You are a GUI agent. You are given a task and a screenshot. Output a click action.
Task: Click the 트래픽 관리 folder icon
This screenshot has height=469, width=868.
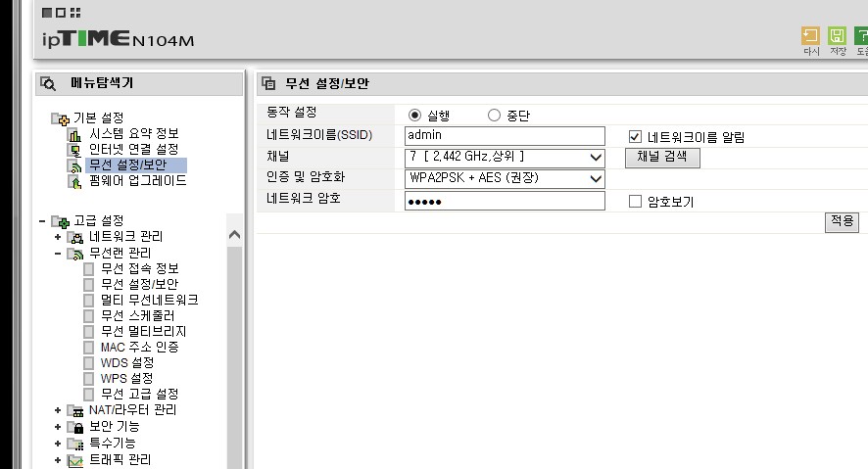75,460
